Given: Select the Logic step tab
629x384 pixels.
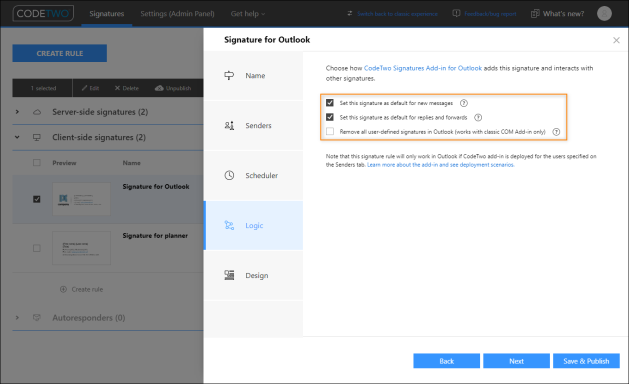Looking at the screenshot, I should pos(254,226).
